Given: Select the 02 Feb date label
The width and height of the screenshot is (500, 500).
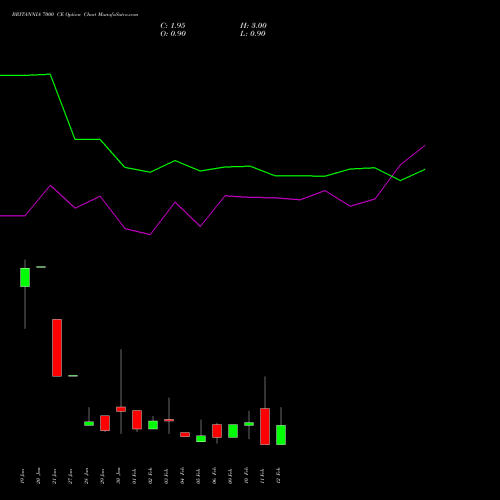Looking at the screenshot, I should click(x=150, y=476).
